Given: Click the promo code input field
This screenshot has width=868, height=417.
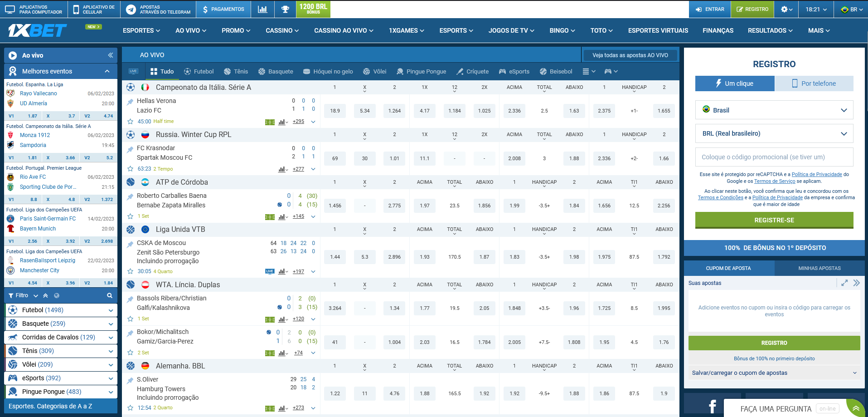Looking at the screenshot, I should [774, 157].
